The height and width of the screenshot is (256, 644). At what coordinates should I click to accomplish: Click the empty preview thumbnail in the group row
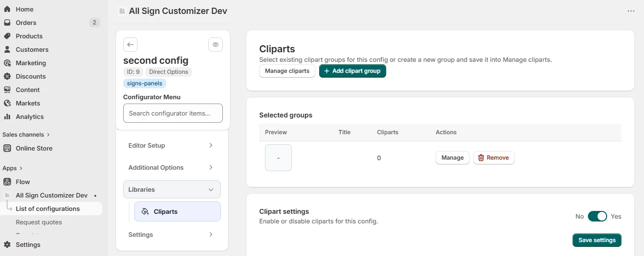pos(278,158)
